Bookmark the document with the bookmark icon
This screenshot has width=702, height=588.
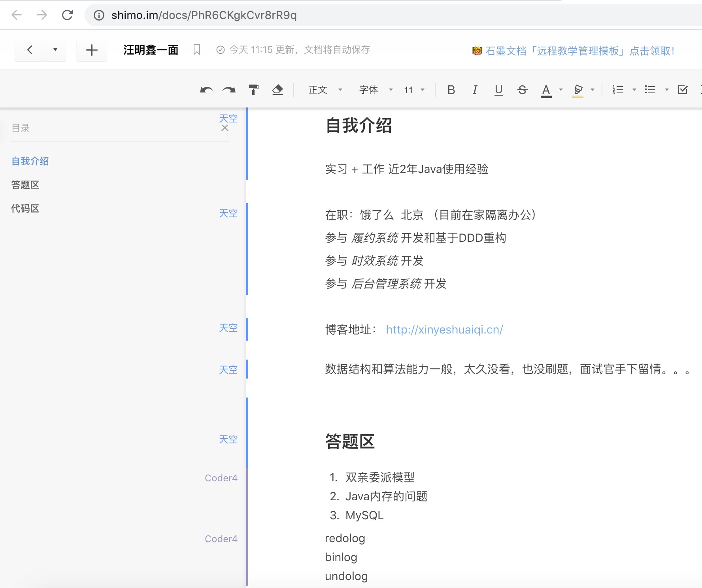click(196, 50)
